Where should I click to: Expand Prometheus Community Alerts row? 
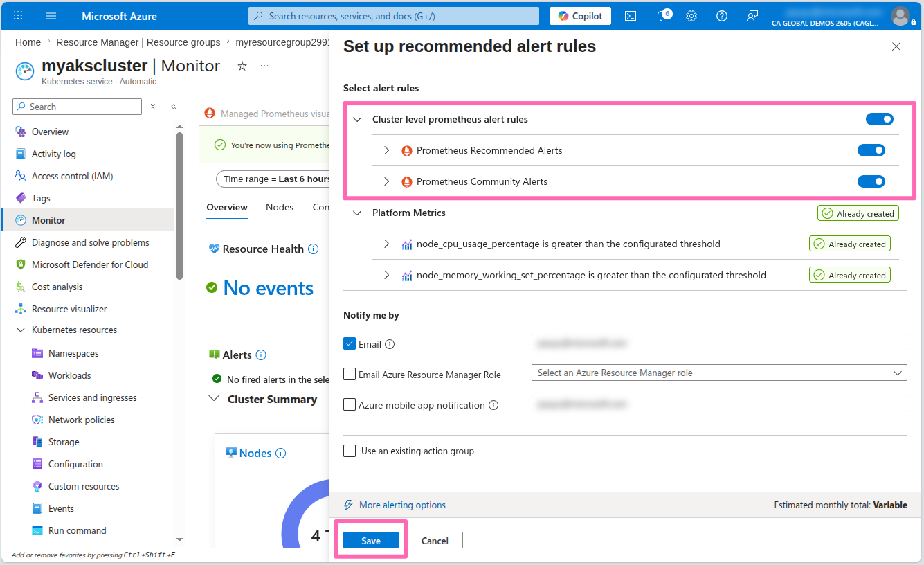click(x=387, y=181)
